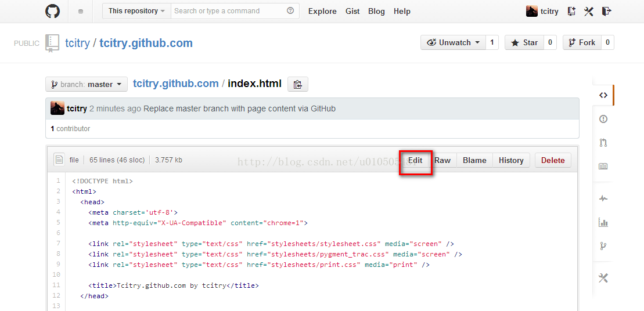
Task: Click the Edit file button
Action: [415, 160]
